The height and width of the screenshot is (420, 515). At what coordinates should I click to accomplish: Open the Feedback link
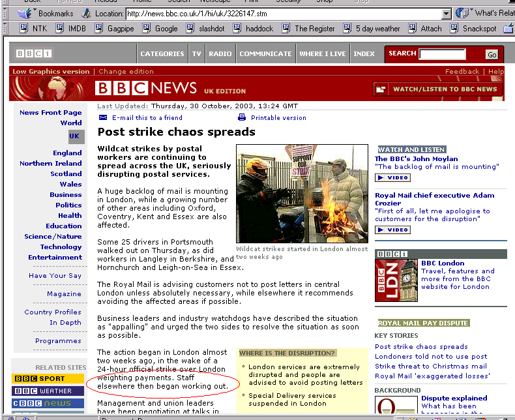(x=462, y=71)
